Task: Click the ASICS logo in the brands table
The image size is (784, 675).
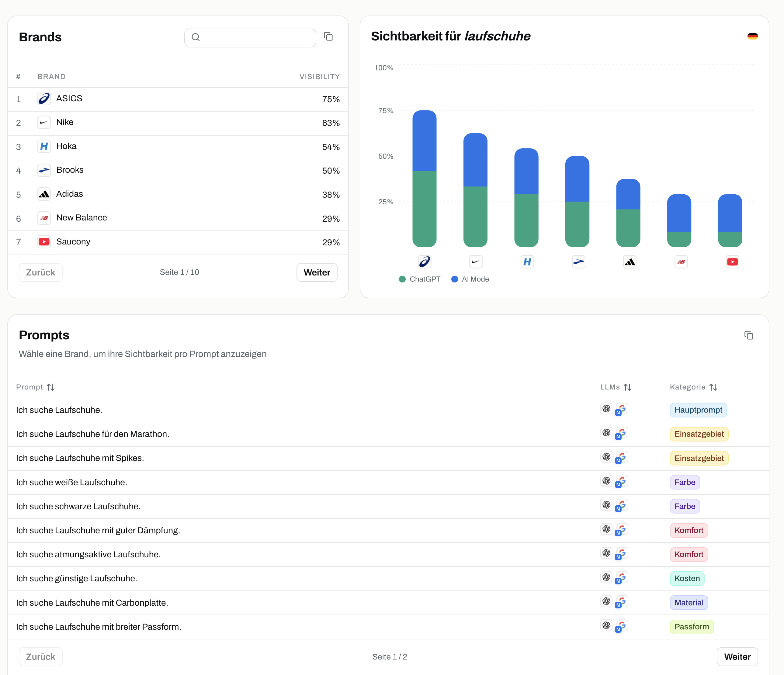Action: coord(44,99)
